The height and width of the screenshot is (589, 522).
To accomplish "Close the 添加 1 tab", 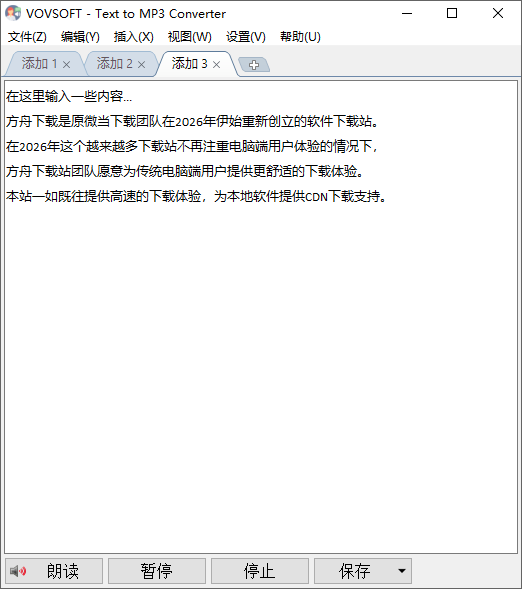I will point(66,65).
